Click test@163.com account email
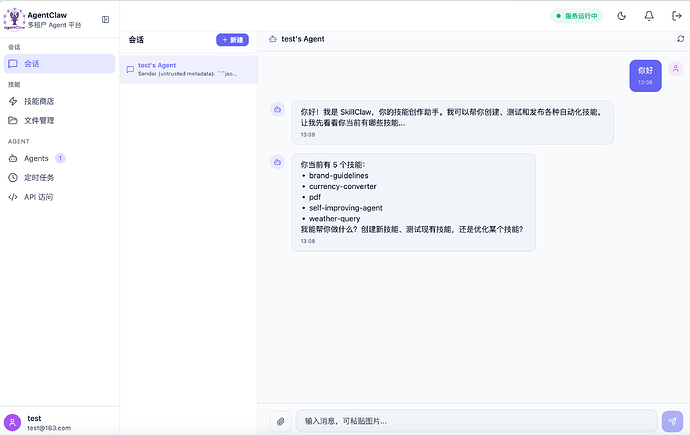Viewport: 690px width, 435px height. (x=49, y=428)
